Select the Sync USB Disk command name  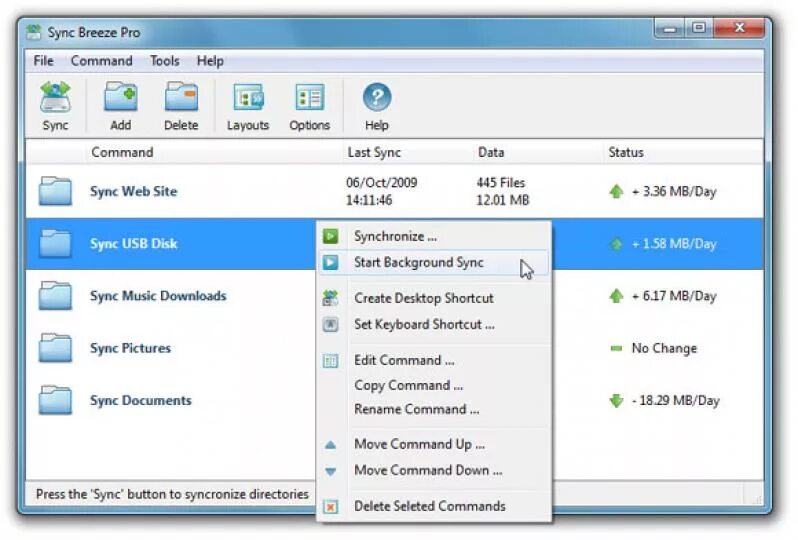coord(134,243)
